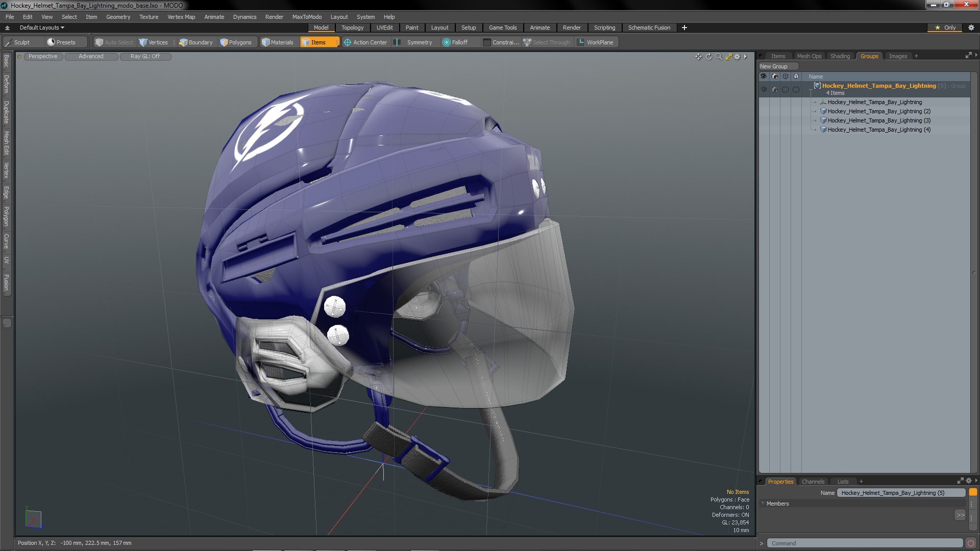Click the home layout arrow icon
Image resolution: width=980 pixels, height=551 pixels.
coord(7,28)
